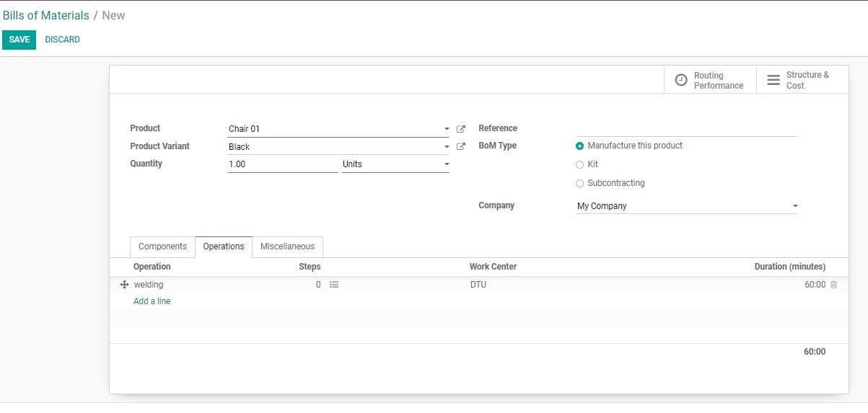
Task: Click into the Reference input field
Action: click(x=685, y=128)
